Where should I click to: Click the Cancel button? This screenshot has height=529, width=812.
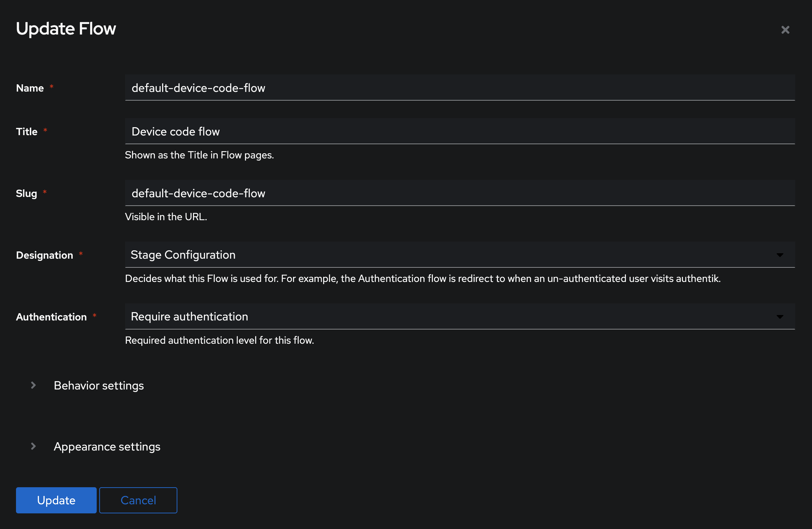point(138,500)
